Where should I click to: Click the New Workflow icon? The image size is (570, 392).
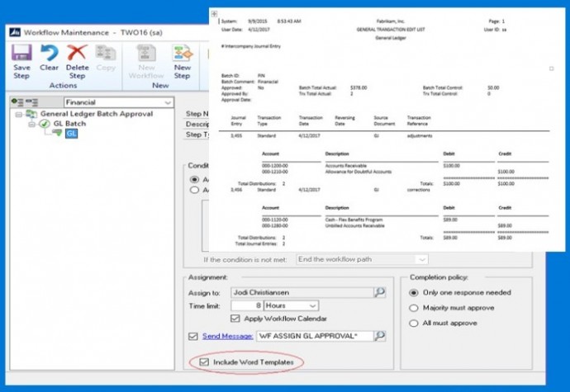click(146, 53)
